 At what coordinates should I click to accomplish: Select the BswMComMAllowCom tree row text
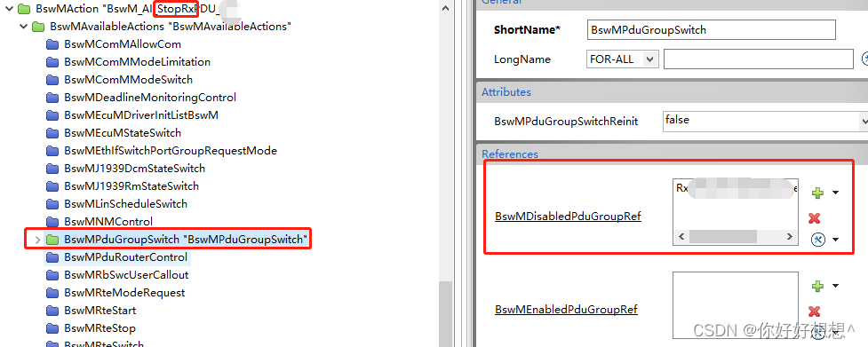click(123, 44)
